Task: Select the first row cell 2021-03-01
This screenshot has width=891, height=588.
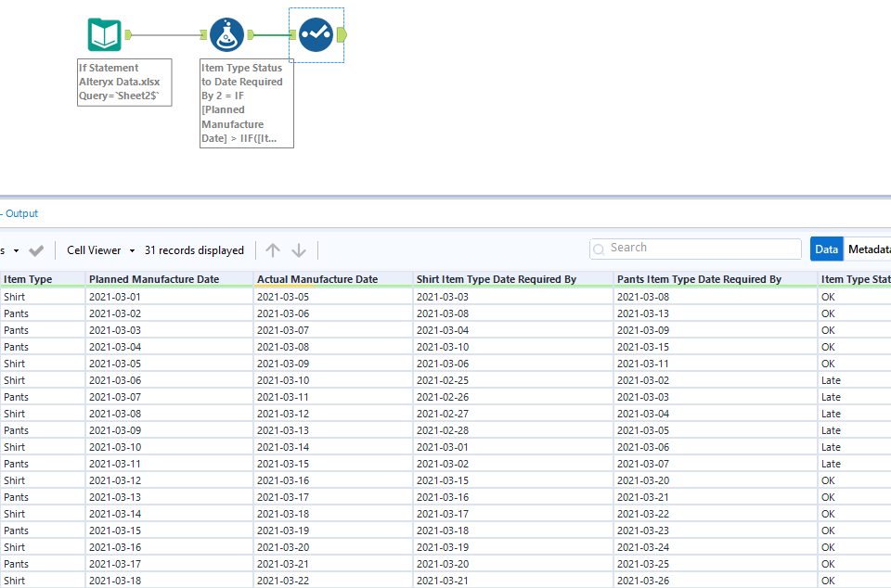Action: click(x=115, y=297)
